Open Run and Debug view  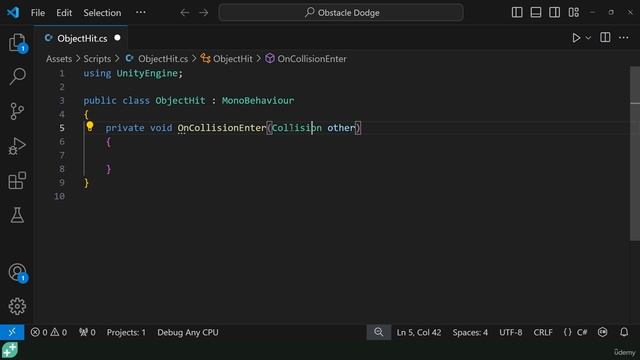tap(17, 146)
